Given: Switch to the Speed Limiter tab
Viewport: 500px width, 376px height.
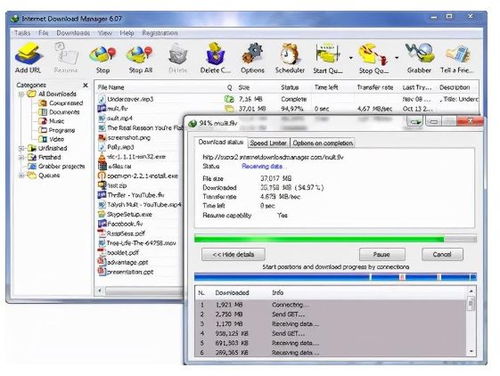Looking at the screenshot, I should click(268, 143).
